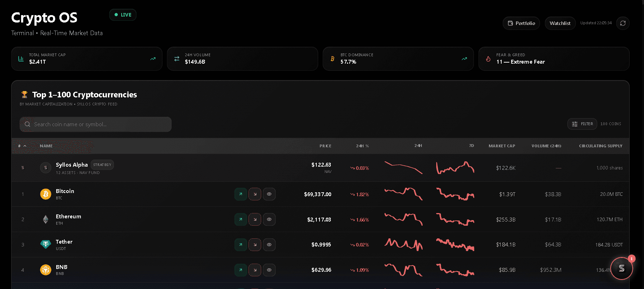Open the Portfolio view

[x=521, y=23]
